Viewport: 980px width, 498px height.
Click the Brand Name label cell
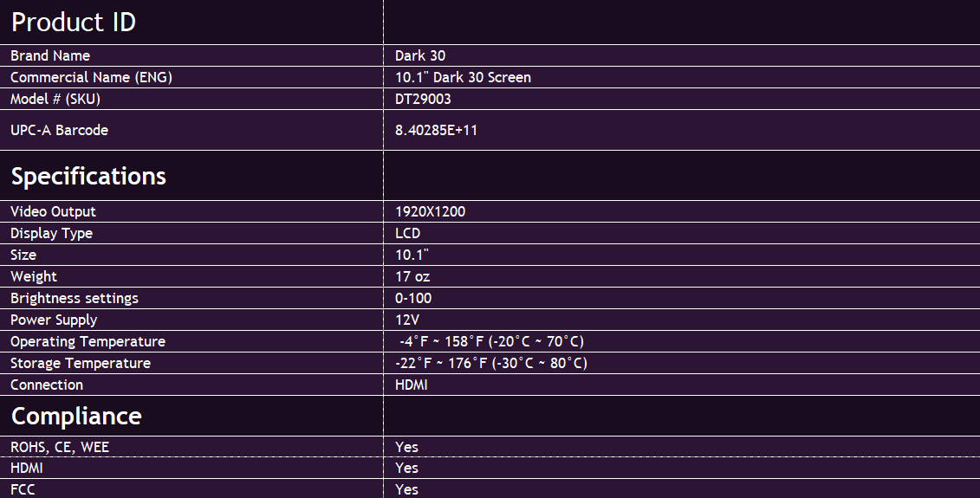click(x=191, y=55)
